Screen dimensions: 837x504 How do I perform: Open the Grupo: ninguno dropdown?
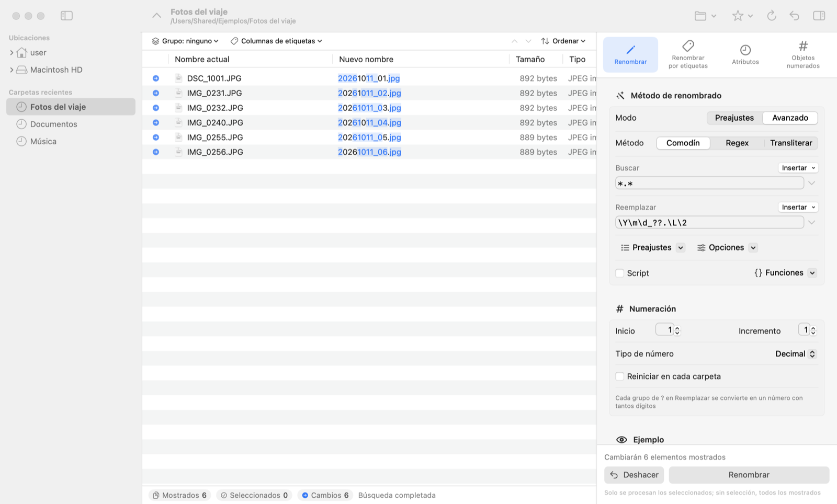pos(185,41)
